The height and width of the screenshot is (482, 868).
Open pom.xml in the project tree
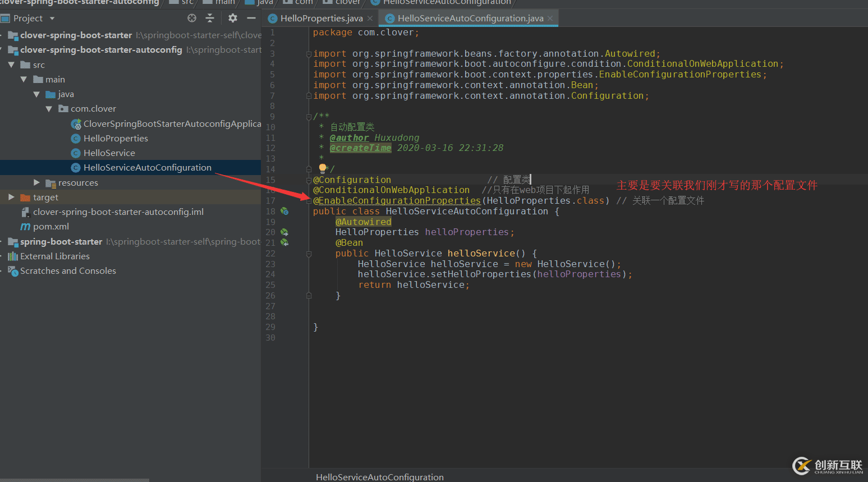coord(50,227)
